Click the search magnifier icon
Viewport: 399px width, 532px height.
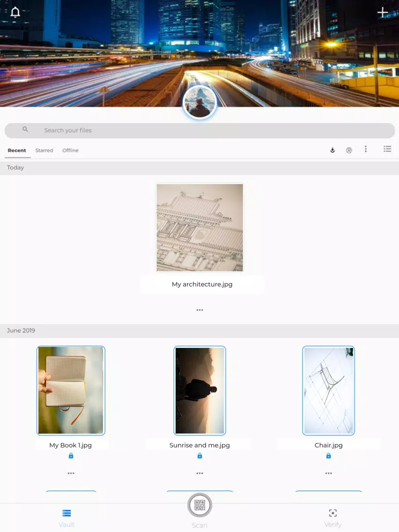pos(25,129)
